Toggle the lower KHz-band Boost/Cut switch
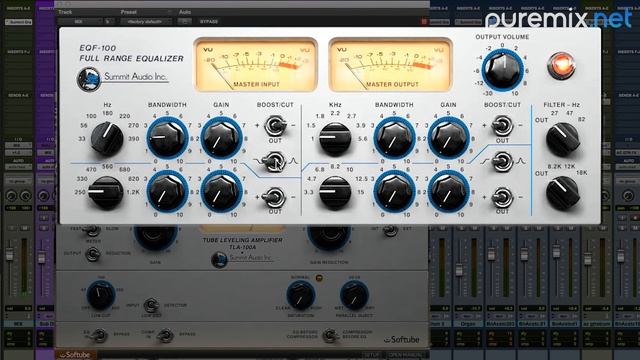640x360 pixels. (x=502, y=198)
